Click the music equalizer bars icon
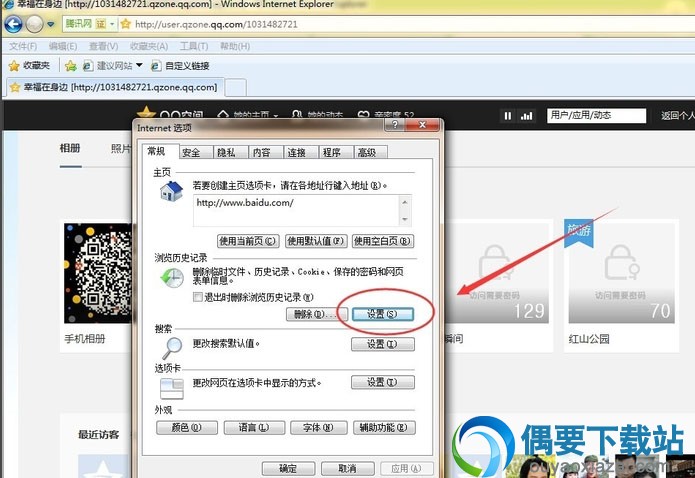 pos(527,116)
